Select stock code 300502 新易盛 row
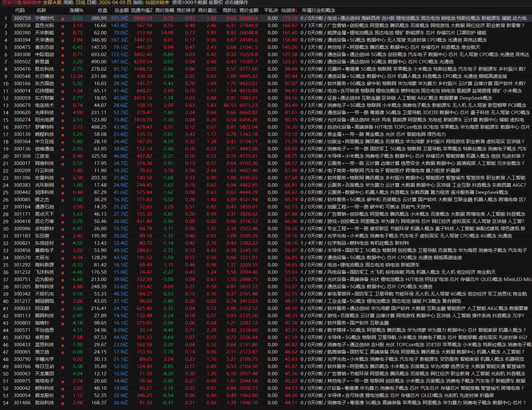Image resolution: width=532 pixels, height=410 pixels. (x=22, y=62)
